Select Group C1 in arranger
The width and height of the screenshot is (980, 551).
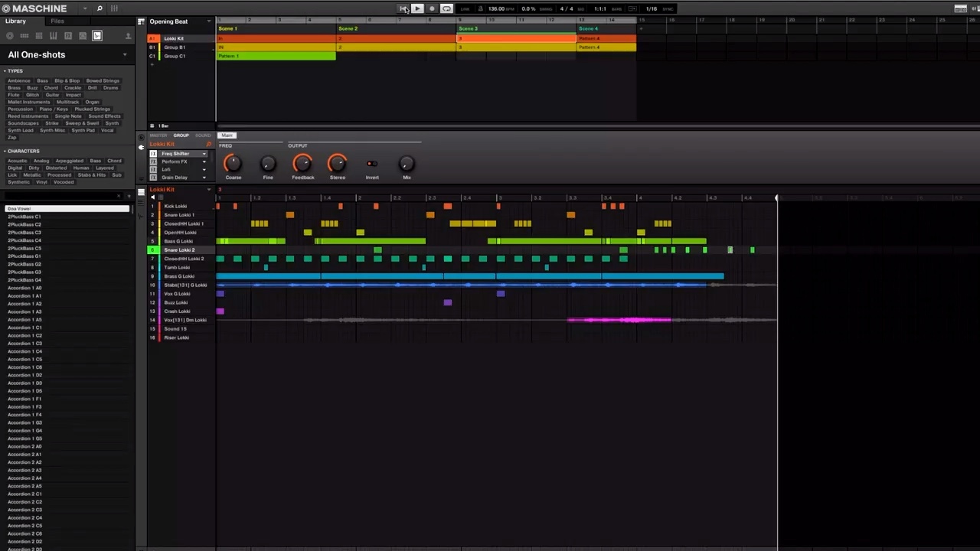(x=180, y=56)
